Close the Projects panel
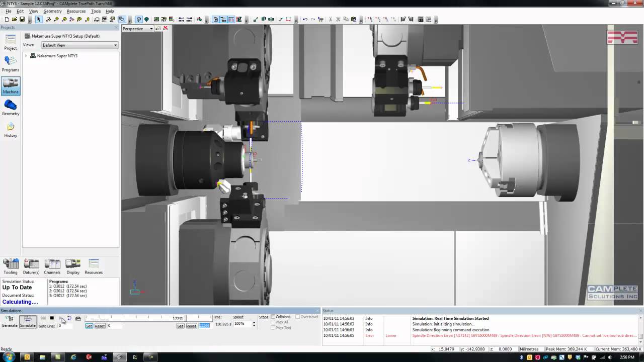The image size is (644, 362). (117, 27)
